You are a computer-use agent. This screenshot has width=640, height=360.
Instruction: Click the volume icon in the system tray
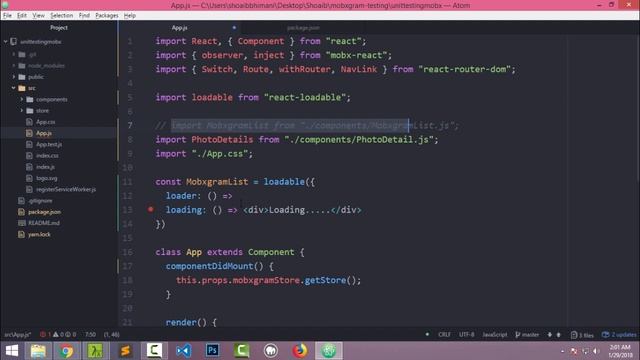(x=596, y=351)
